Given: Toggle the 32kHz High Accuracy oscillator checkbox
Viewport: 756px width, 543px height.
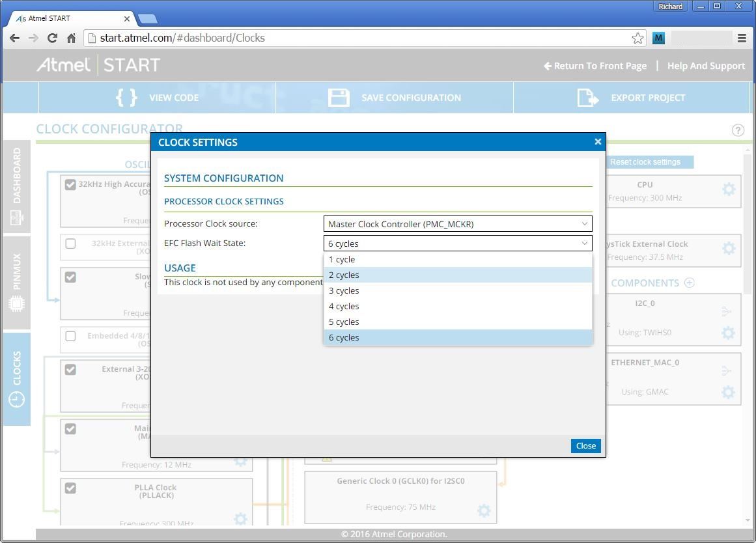Looking at the screenshot, I should 70,185.
